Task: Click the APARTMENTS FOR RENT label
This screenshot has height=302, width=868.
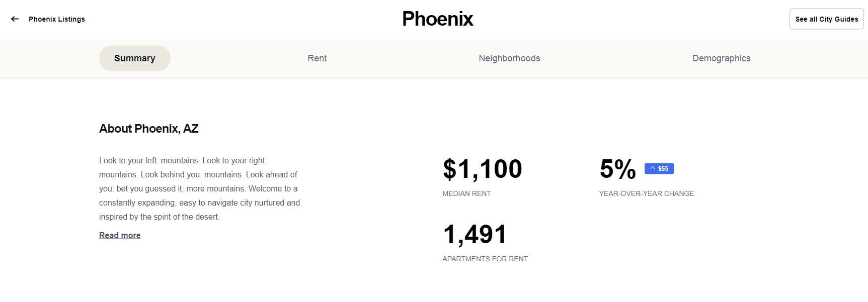Action: (x=485, y=258)
